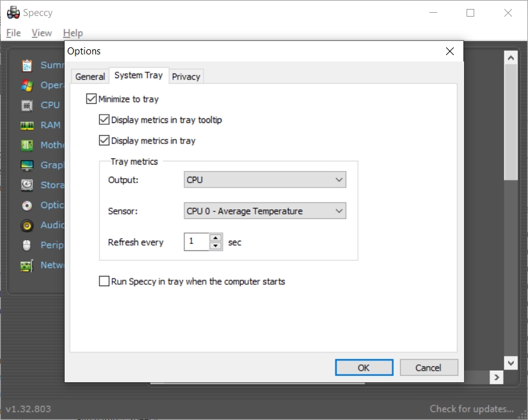This screenshot has height=420, width=528.
Task: Close the Options dialog with X
Action: (x=449, y=51)
